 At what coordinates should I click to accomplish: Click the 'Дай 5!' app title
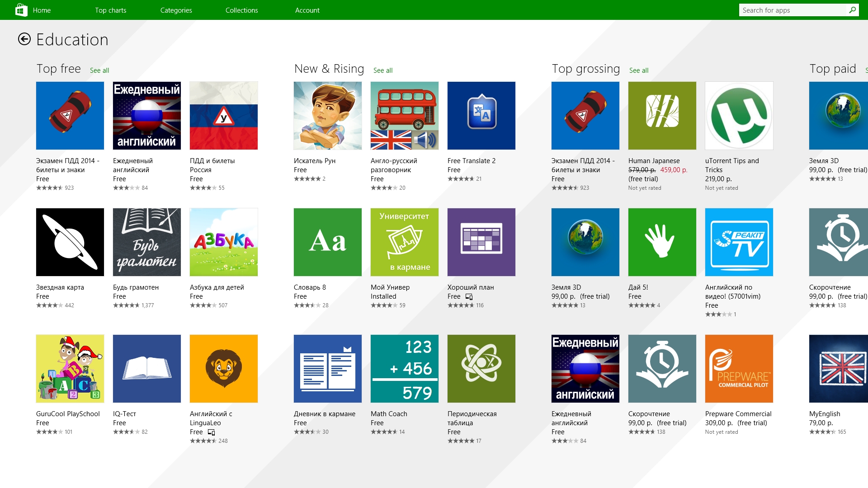638,287
